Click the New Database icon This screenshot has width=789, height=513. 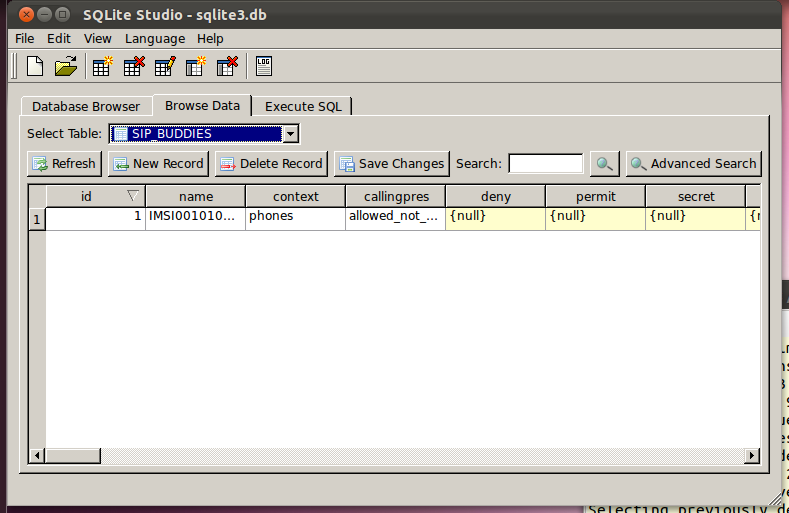(x=35, y=67)
